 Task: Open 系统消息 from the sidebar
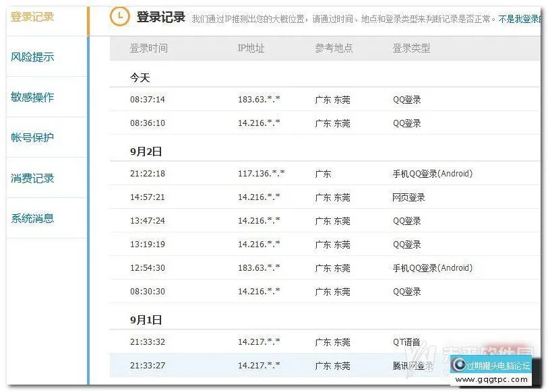coord(32,219)
